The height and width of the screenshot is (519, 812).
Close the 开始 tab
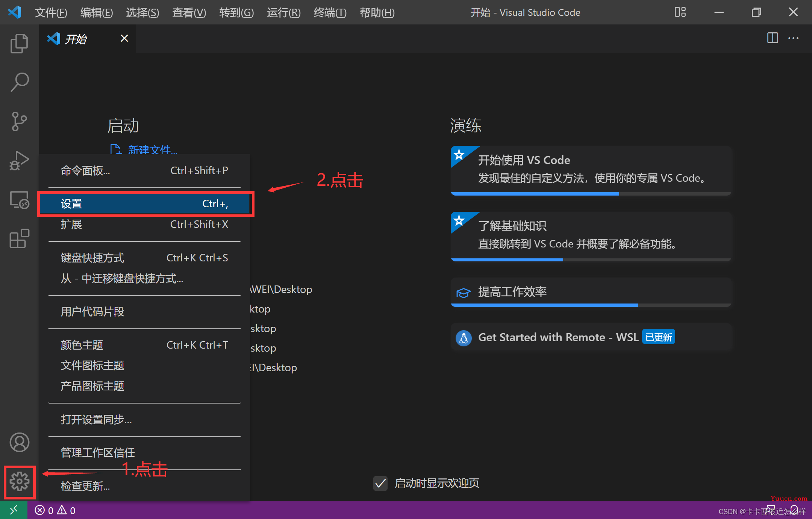click(x=124, y=38)
